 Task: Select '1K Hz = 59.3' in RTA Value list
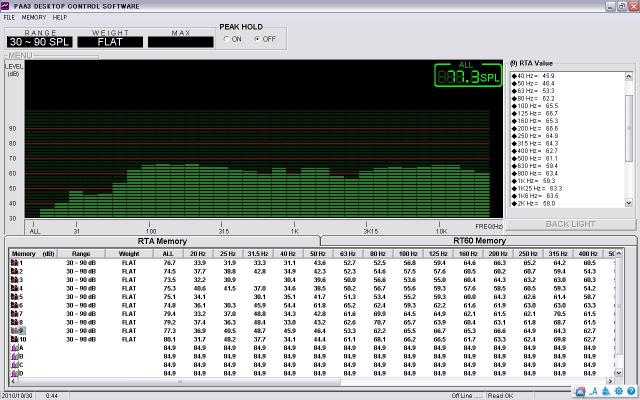(533, 181)
